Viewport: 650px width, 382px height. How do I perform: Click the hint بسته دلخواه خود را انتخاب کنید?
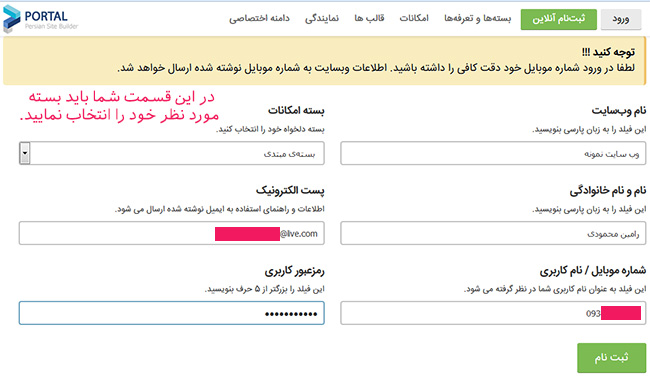coord(270,129)
